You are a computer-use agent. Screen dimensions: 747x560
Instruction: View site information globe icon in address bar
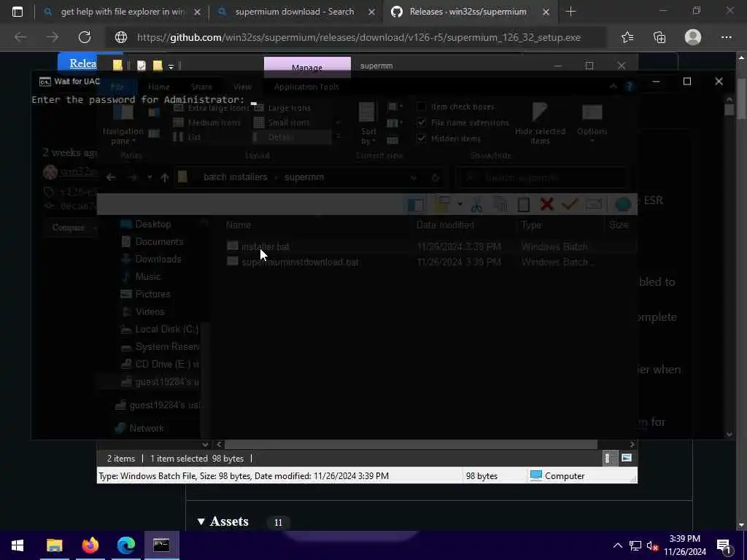click(x=121, y=37)
